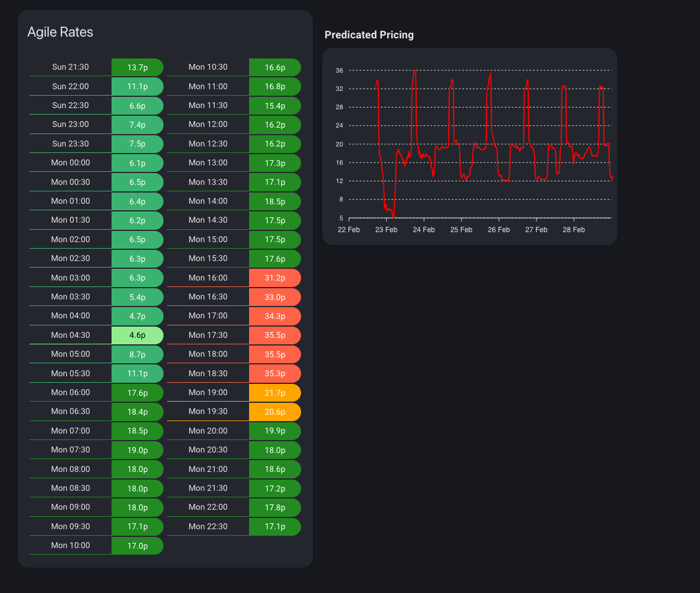Click the 28 Feb axis label

pos(573,229)
